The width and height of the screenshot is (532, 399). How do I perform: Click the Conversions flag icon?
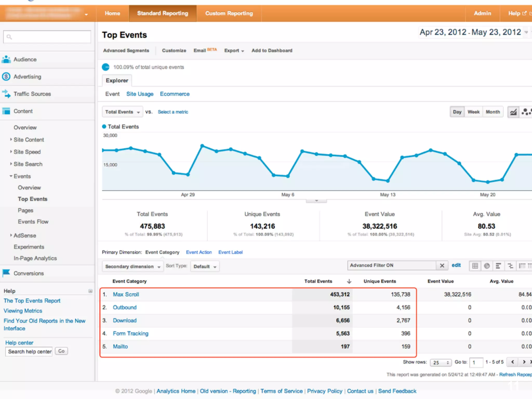[6, 273]
